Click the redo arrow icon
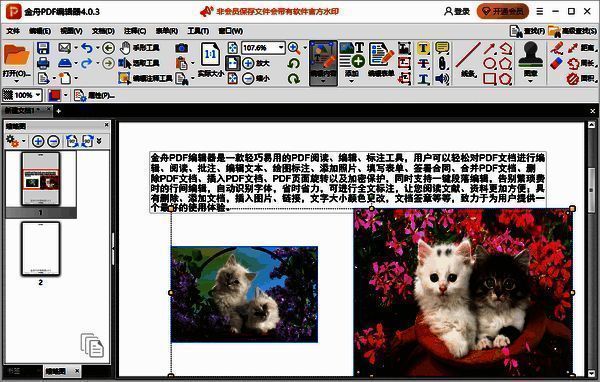The height and width of the screenshot is (382, 600). tap(87, 63)
